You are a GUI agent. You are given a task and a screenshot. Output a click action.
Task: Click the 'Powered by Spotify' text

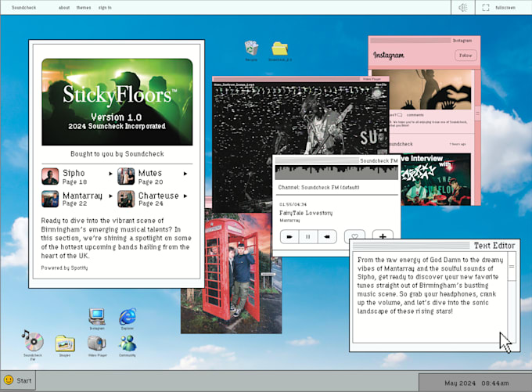pyautogui.click(x=64, y=268)
